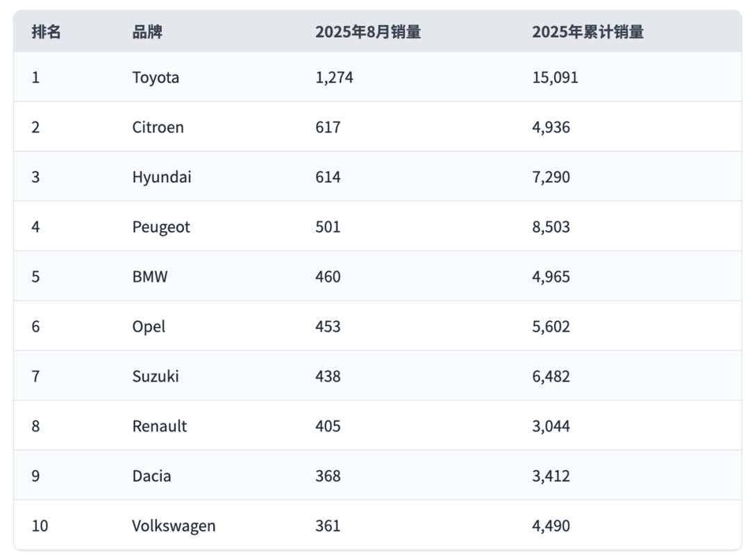This screenshot has height=560, width=750.
Task: Click the 品牌 column header
Action: pyautogui.click(x=147, y=32)
